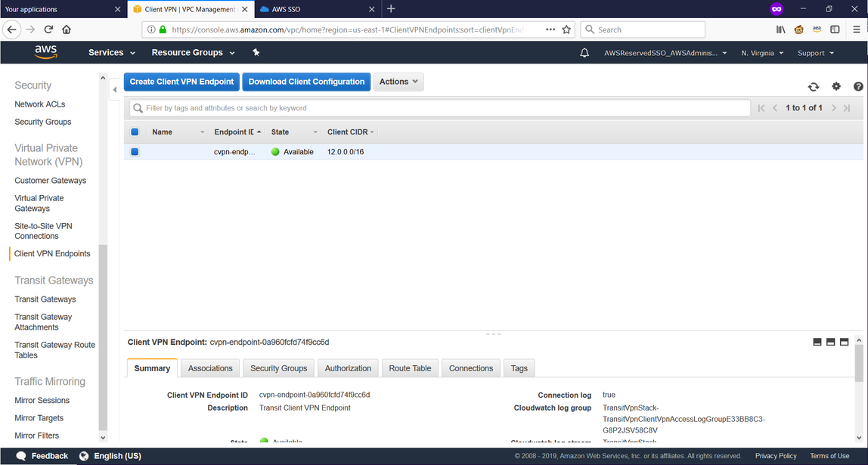868x465 pixels.
Task: Go back with the browser back arrow
Action: tap(11, 30)
